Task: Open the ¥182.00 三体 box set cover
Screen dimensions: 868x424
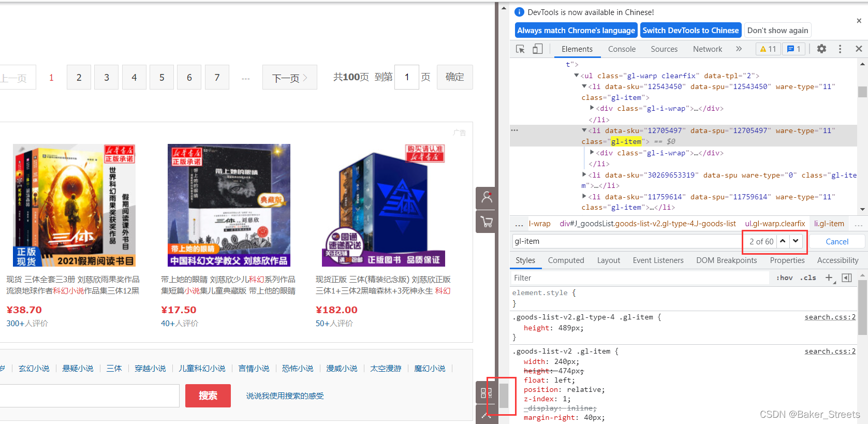Action: click(x=384, y=205)
